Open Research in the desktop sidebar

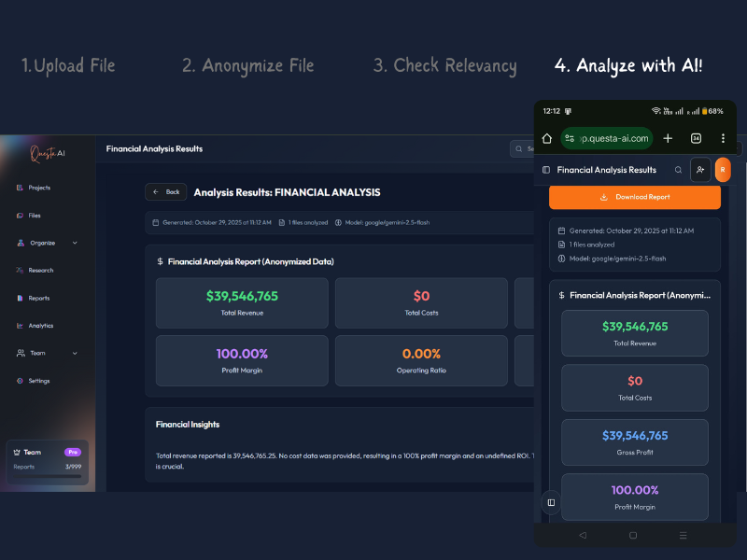[35, 271]
